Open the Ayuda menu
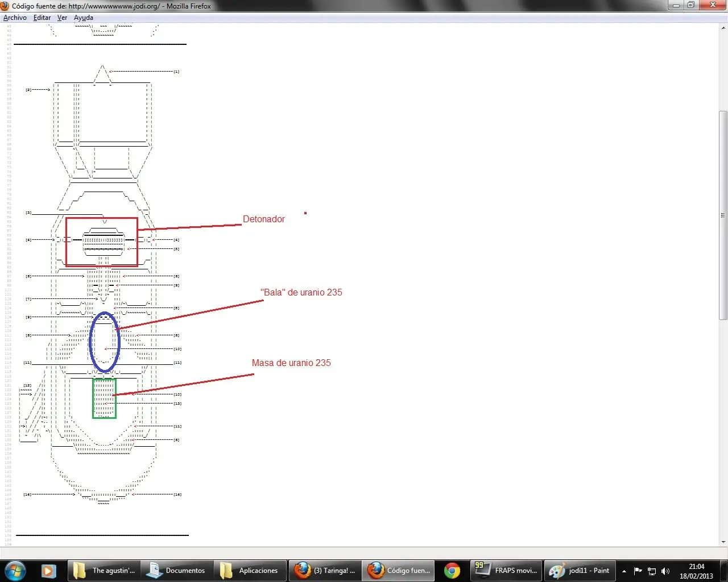The image size is (728, 582). coord(84,18)
